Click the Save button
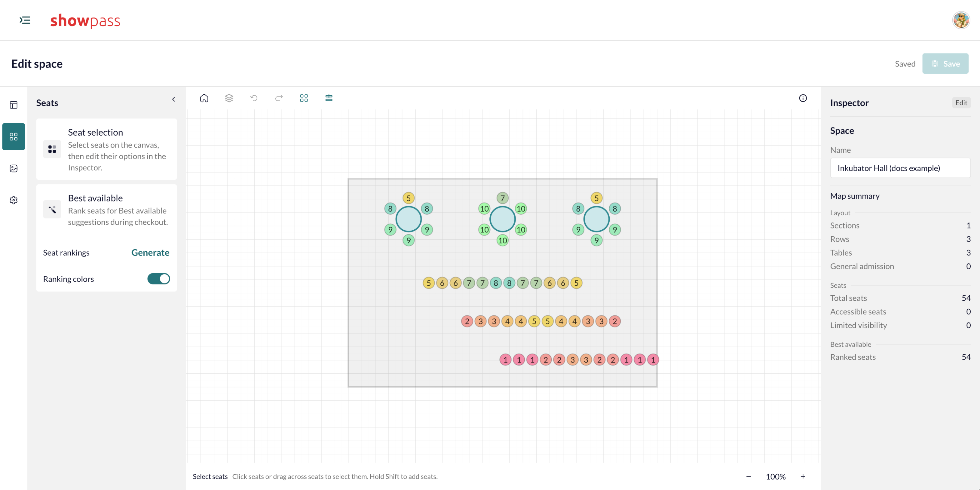 tap(945, 63)
